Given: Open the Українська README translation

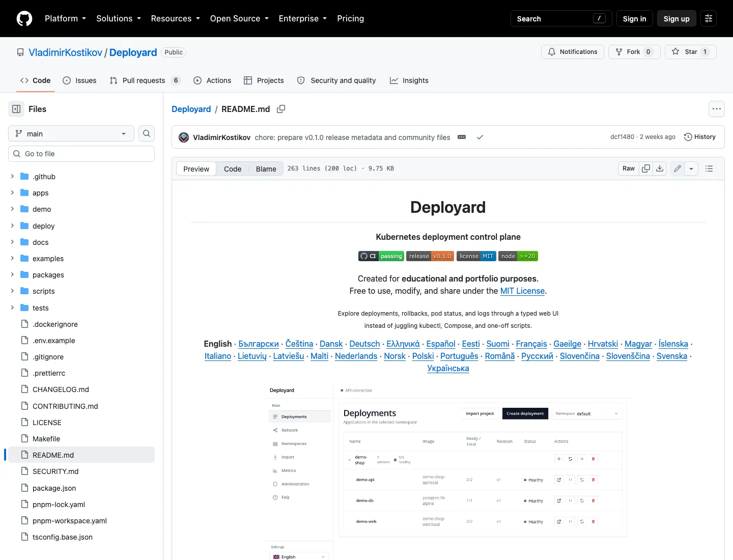Looking at the screenshot, I should click(448, 368).
